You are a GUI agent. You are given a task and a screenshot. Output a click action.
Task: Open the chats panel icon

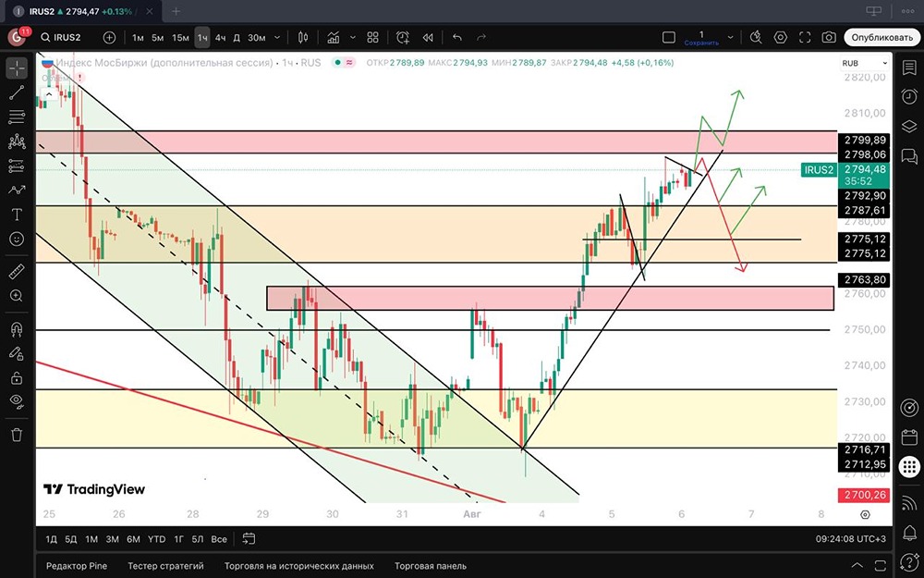pyautogui.click(x=908, y=155)
